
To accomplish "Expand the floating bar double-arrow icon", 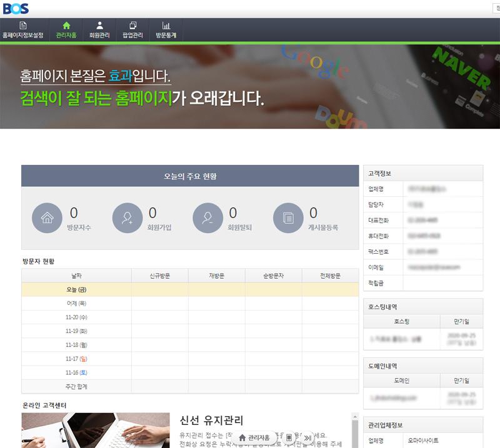I will (307, 437).
